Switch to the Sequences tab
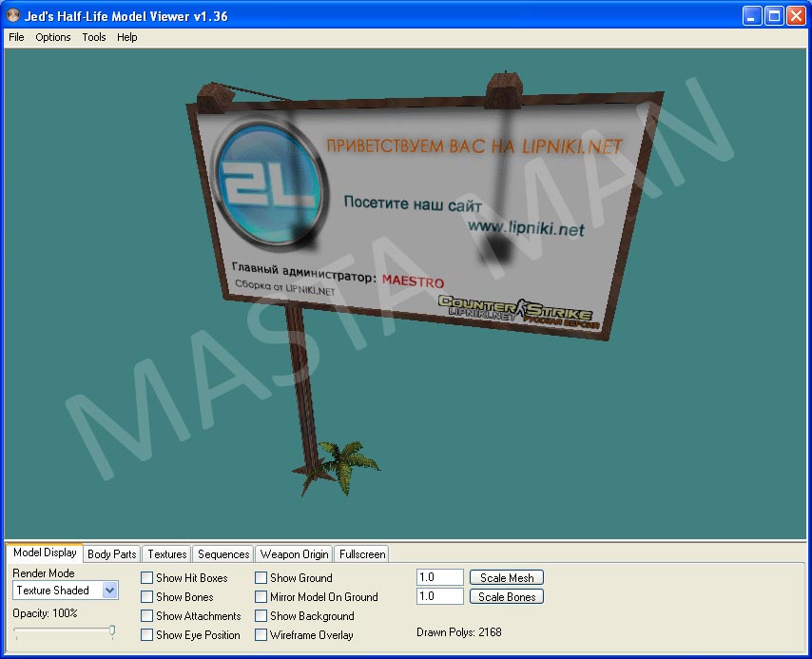Image resolution: width=812 pixels, height=659 pixels. [223, 553]
